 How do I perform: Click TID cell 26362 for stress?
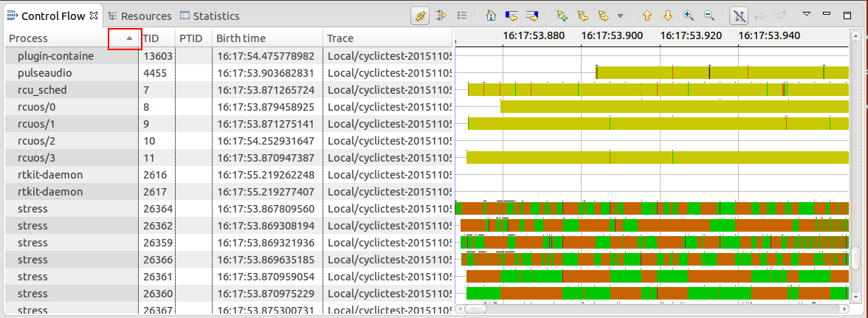coord(158,226)
